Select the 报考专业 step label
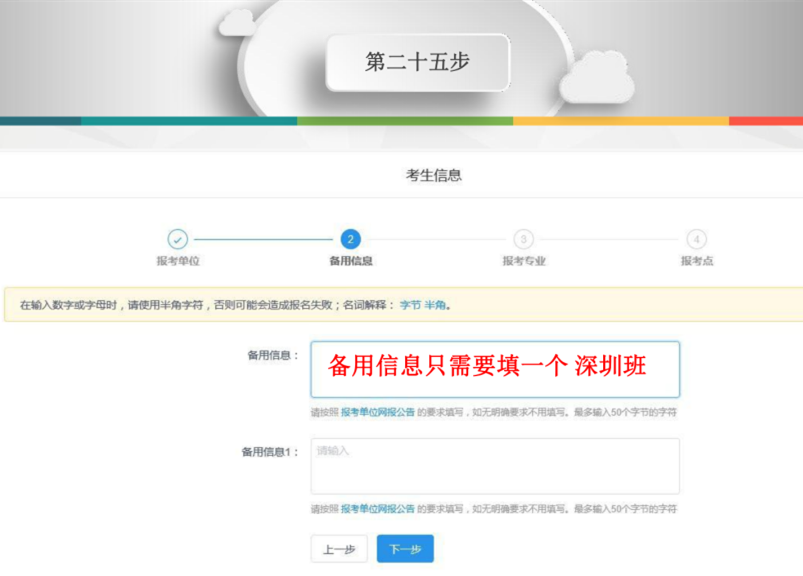Screen dimensions: 803x576 pyautogui.click(x=523, y=261)
